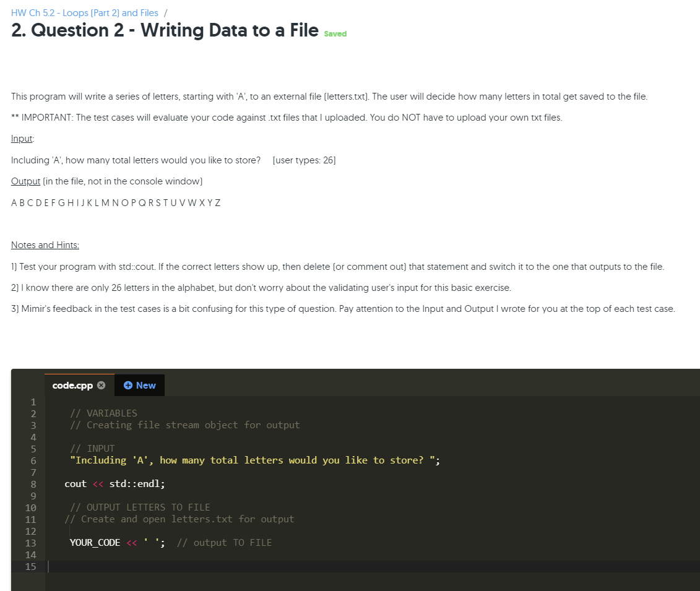700x591 pixels.
Task: Create a New file tab
Action: [140, 385]
